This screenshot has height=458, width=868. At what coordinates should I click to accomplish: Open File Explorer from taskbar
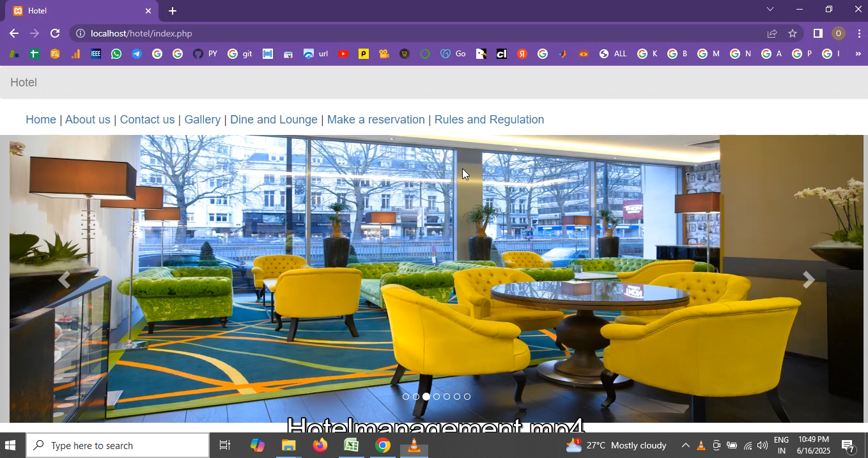pos(288,445)
